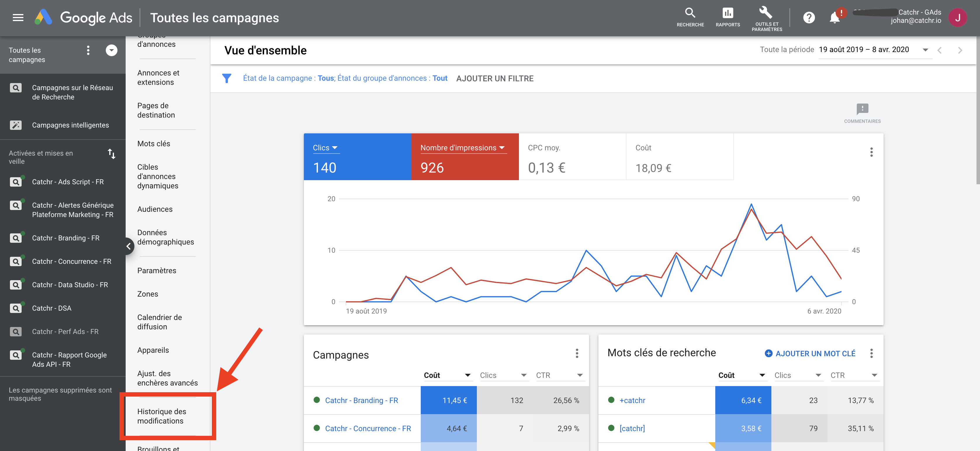Open the [catchr] keyword link
The image size is (980, 451).
coord(632,428)
